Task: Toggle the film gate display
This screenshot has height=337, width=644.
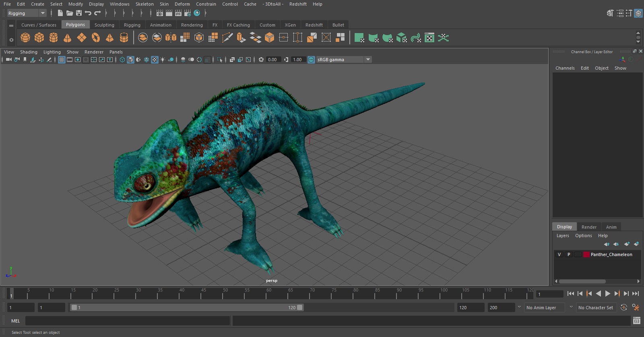Action: point(70,60)
